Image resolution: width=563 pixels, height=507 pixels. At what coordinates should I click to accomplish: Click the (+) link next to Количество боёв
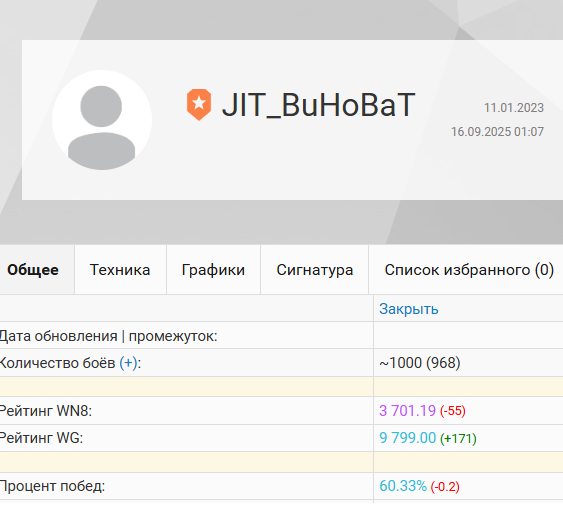click(x=128, y=363)
